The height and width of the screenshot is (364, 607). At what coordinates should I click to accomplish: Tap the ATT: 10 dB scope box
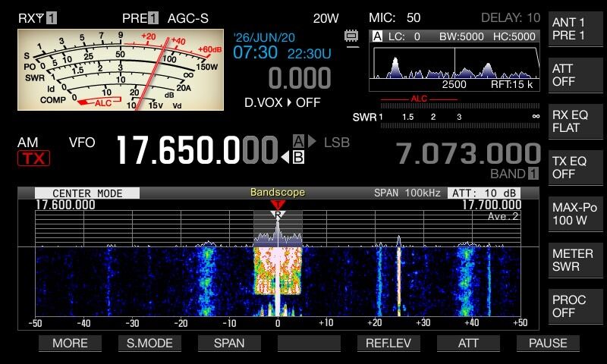[484, 193]
